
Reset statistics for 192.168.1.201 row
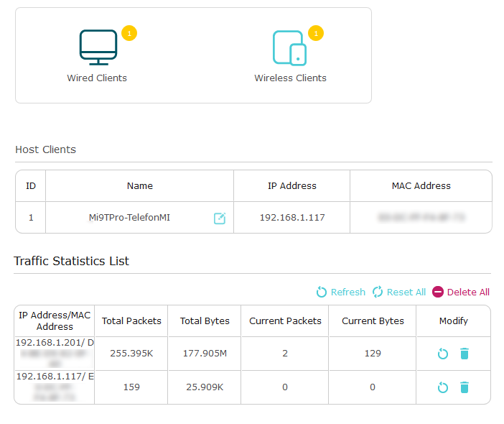click(x=443, y=354)
